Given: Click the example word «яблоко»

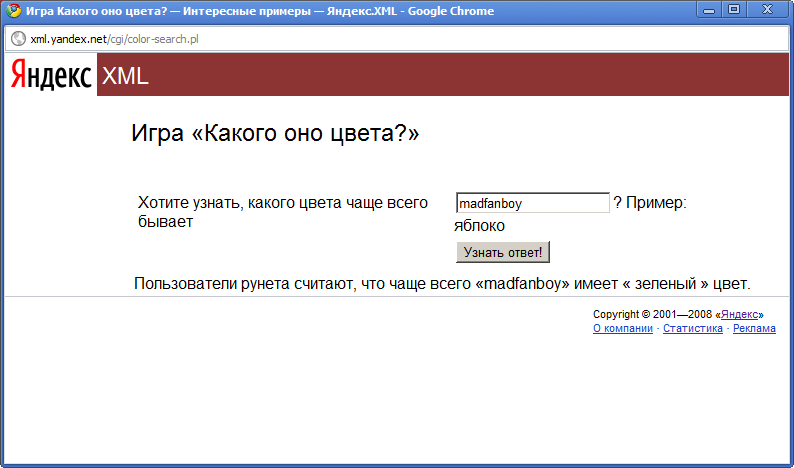Looking at the screenshot, I should [479, 226].
